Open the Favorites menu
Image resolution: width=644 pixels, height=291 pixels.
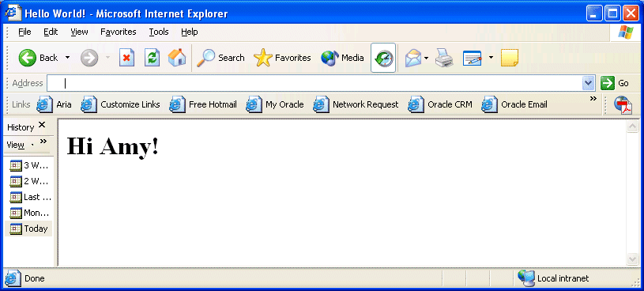pyautogui.click(x=119, y=32)
